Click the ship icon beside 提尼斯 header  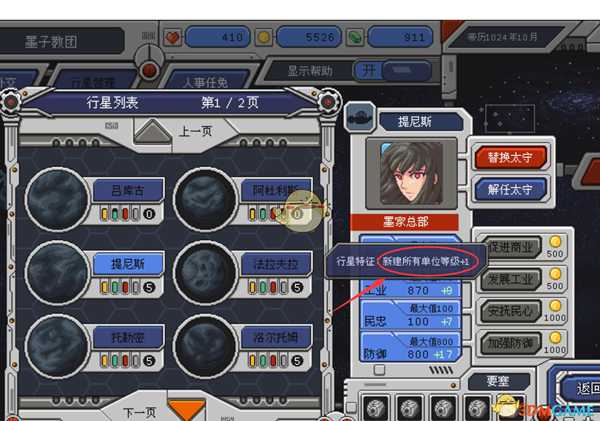(x=360, y=117)
